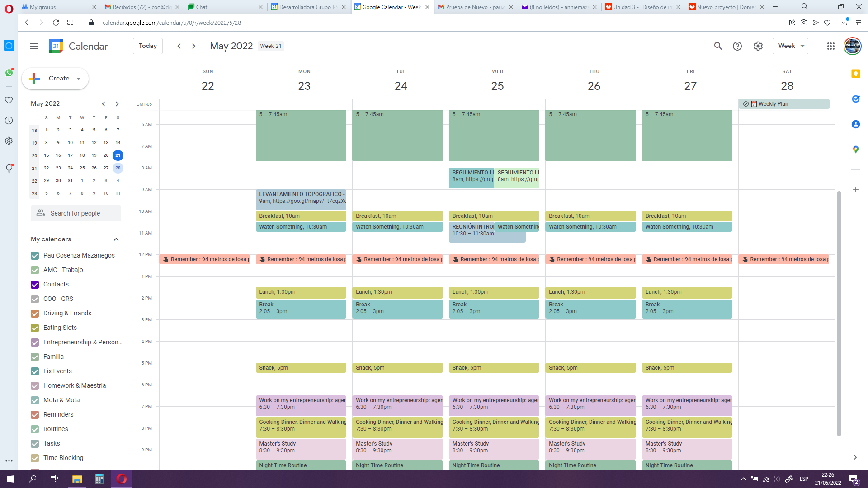Toggle Eating Slots calendar checkbox
The height and width of the screenshot is (488, 868).
tap(35, 328)
